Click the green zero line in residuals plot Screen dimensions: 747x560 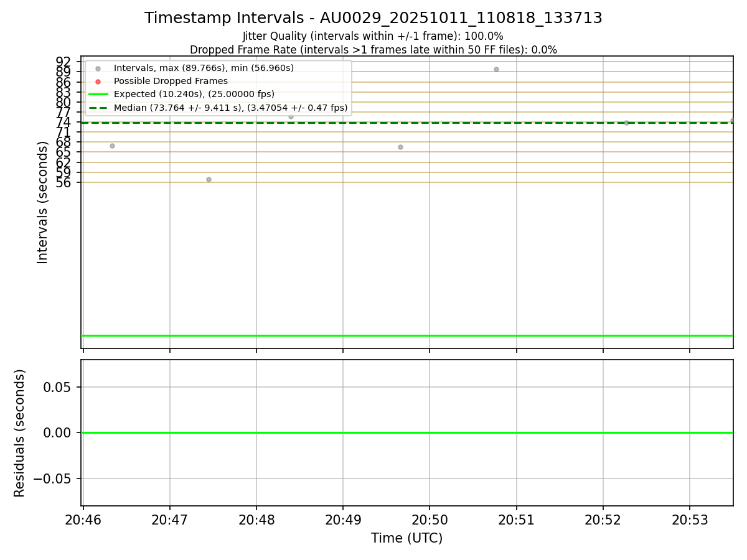[x=407, y=432]
